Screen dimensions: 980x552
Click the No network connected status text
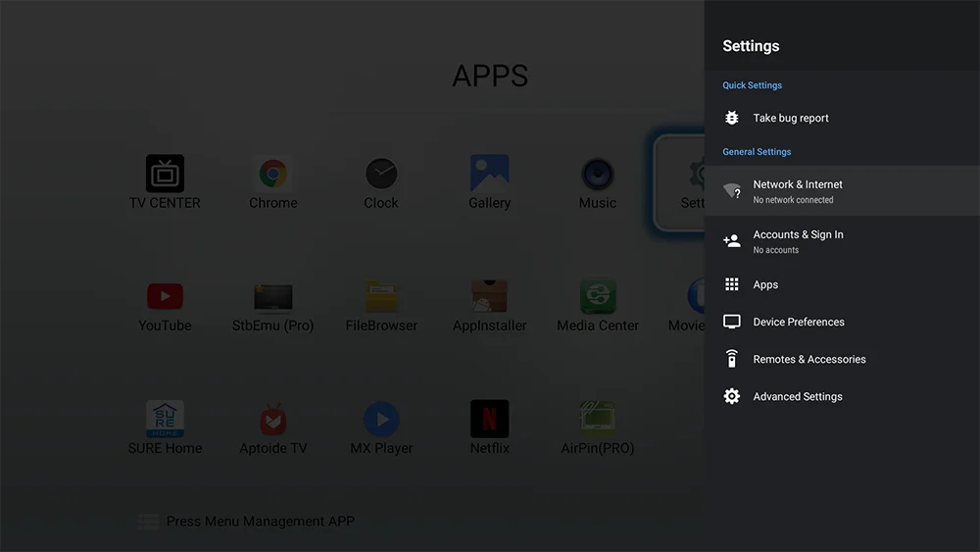coord(793,200)
